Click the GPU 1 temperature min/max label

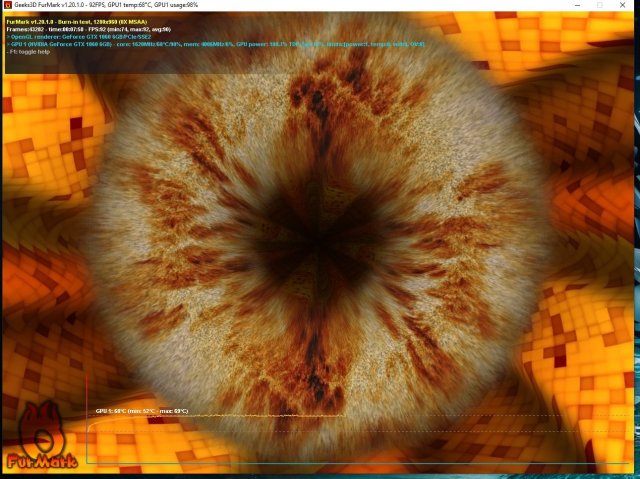point(142,411)
